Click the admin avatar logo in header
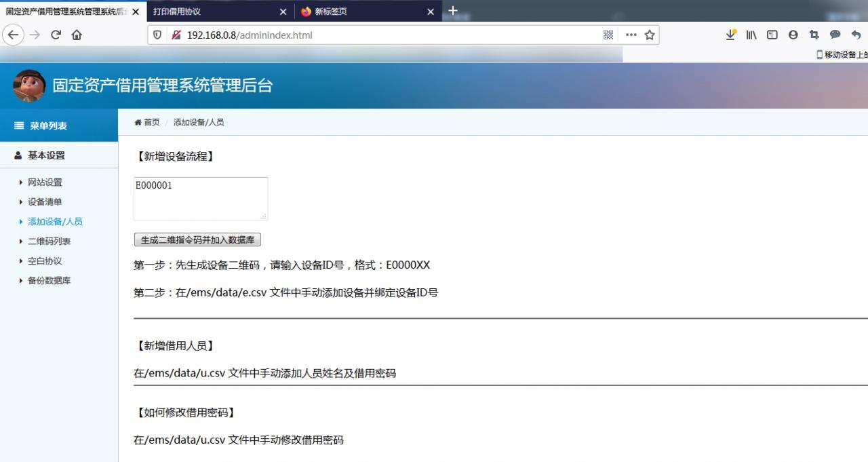The height and width of the screenshot is (462, 868). [29, 85]
